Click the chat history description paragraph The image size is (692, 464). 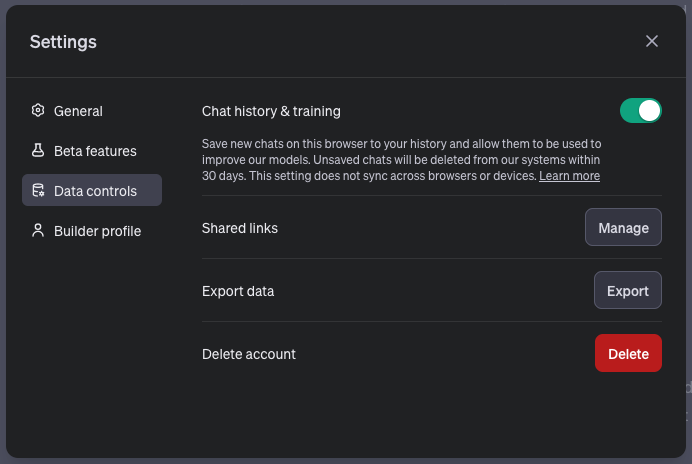[402, 160]
